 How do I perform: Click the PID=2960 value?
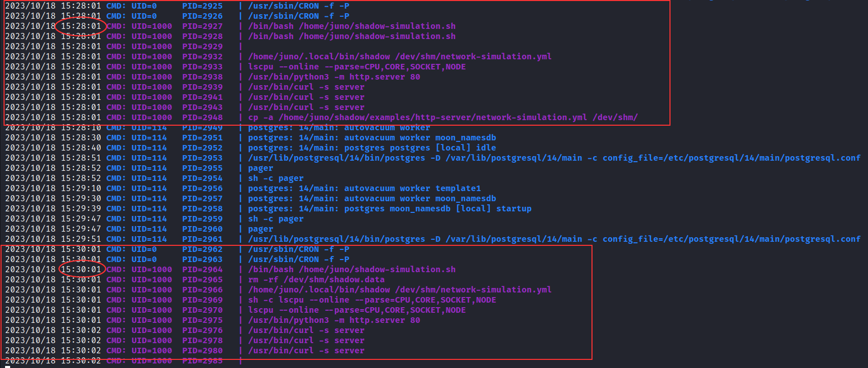(x=202, y=229)
